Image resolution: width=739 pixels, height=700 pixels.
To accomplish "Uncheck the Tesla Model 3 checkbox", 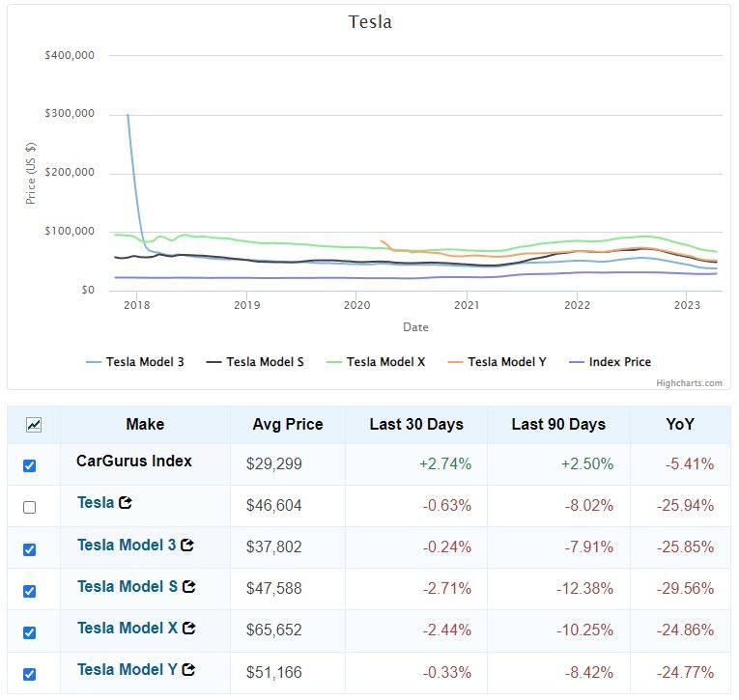I will click(x=29, y=548).
